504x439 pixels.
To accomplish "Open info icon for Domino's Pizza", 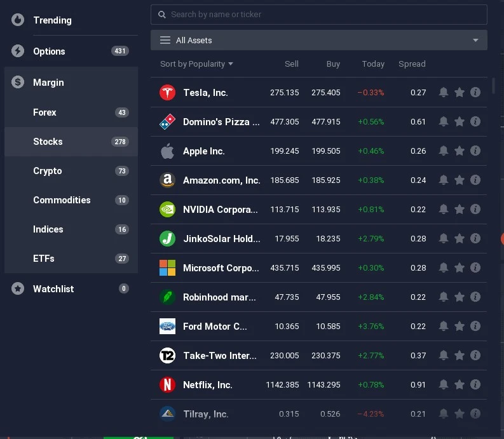I will [x=475, y=122].
